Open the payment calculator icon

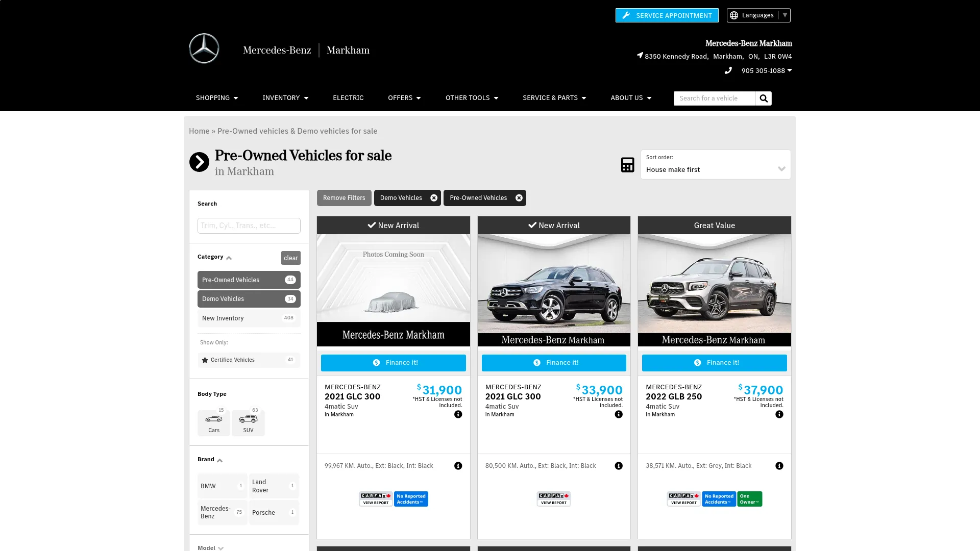(627, 165)
